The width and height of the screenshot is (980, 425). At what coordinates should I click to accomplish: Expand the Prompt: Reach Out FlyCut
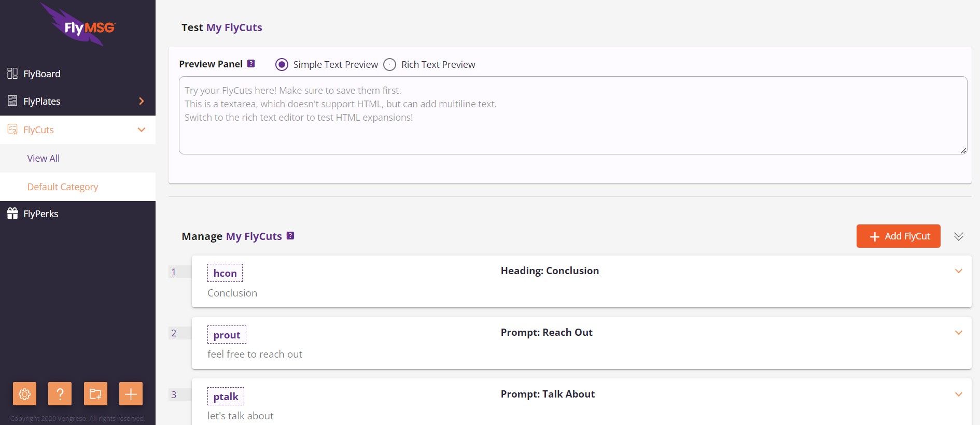pos(959,332)
